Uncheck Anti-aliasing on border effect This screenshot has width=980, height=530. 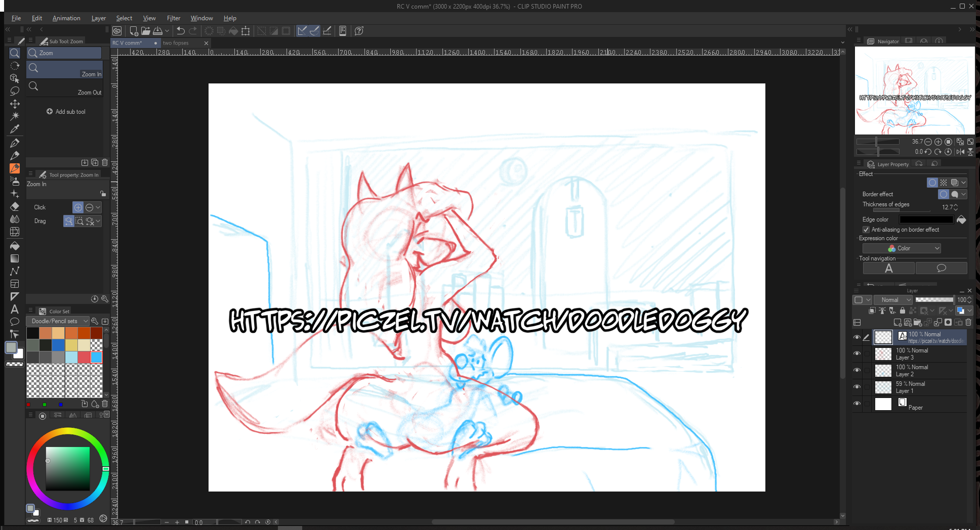(x=866, y=230)
